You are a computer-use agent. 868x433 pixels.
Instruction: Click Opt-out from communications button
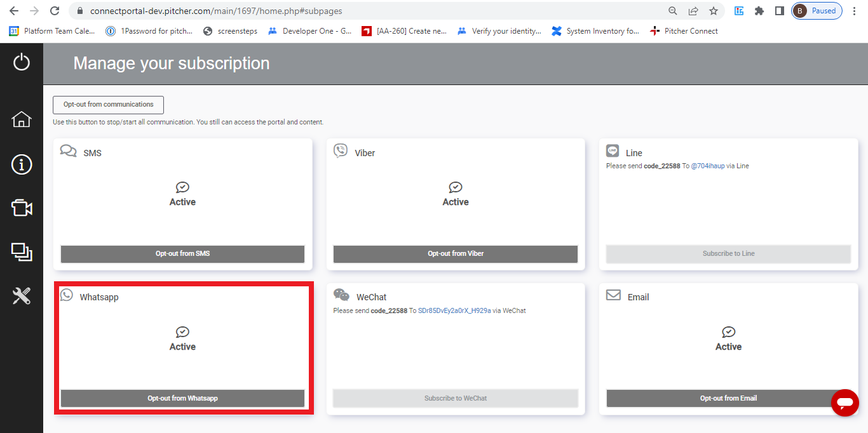click(108, 105)
